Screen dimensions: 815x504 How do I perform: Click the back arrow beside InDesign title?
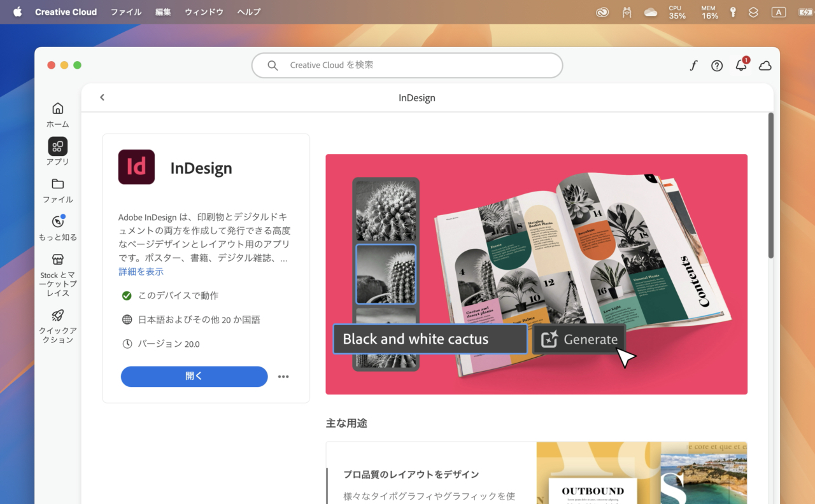pyautogui.click(x=102, y=97)
